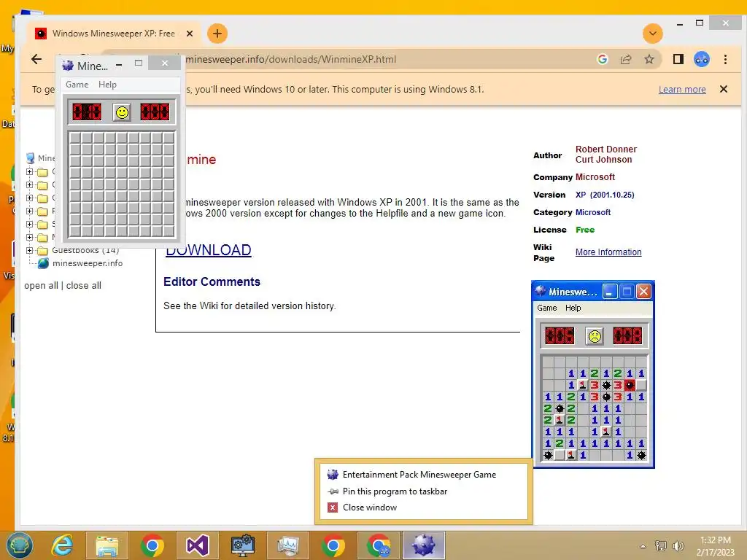Bookmark this page with the star icon
This screenshot has height=560, width=747.
[x=649, y=59]
